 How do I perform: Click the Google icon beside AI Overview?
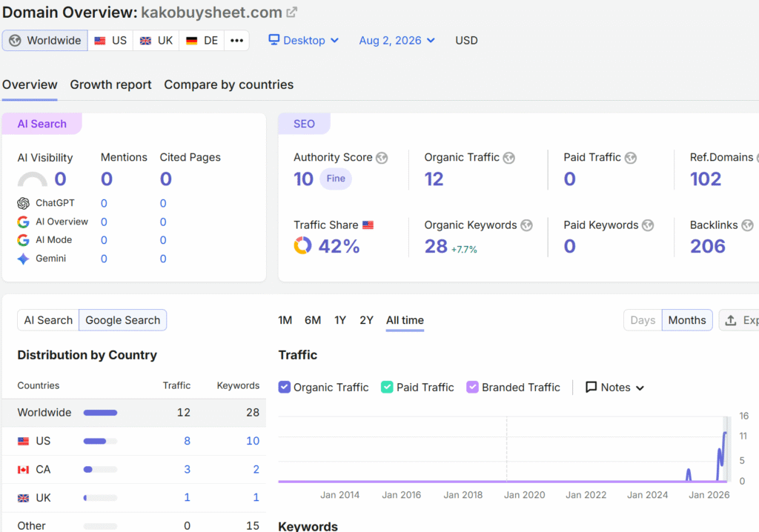click(x=23, y=222)
